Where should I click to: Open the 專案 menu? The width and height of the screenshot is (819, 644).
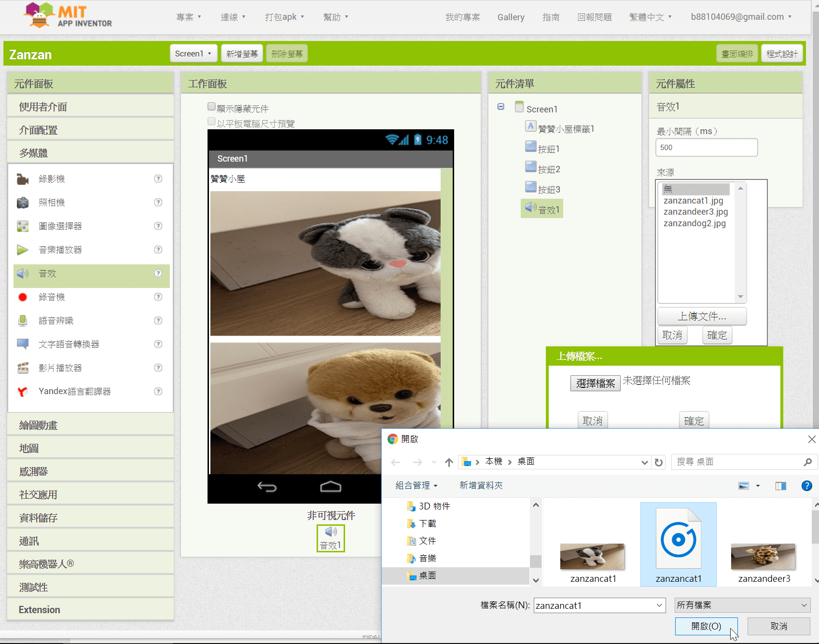[188, 17]
